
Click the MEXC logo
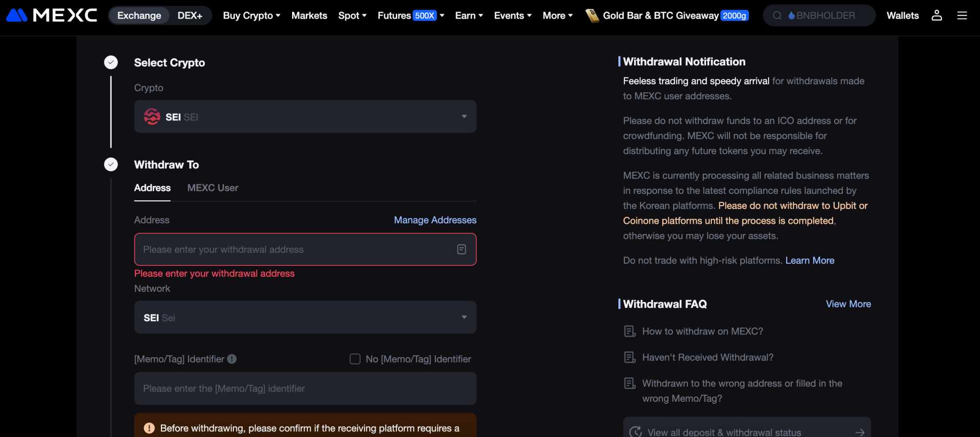pyautogui.click(x=51, y=15)
